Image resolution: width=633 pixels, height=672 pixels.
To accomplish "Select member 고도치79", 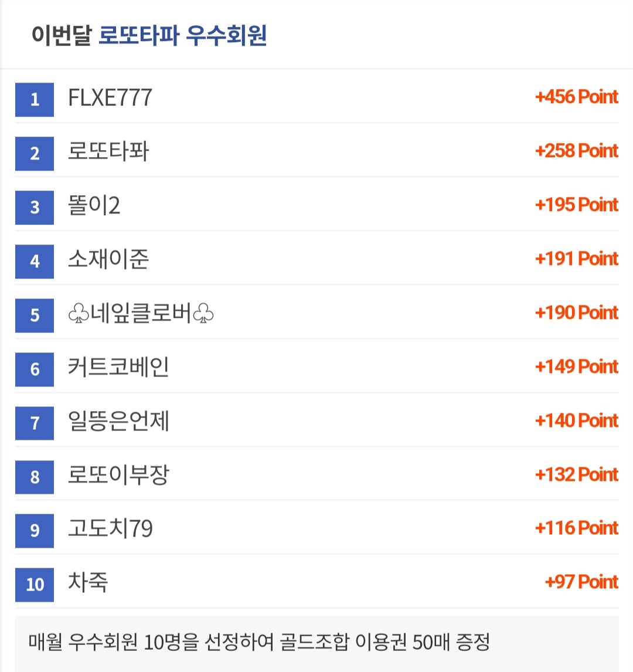I will coord(110,528).
